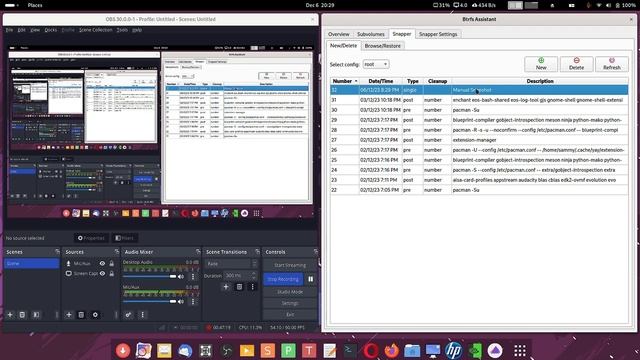Open source Filters button above docks

pos(124,238)
